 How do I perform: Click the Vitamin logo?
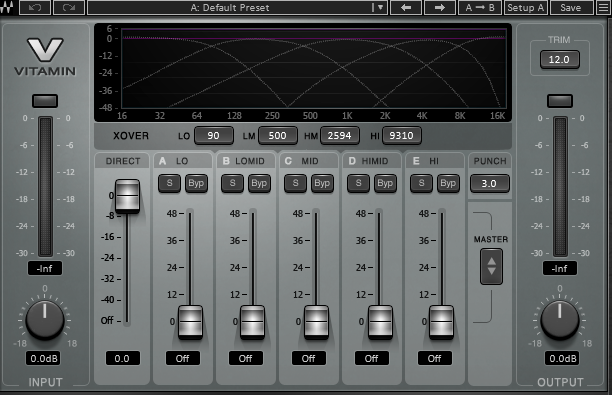coord(45,57)
